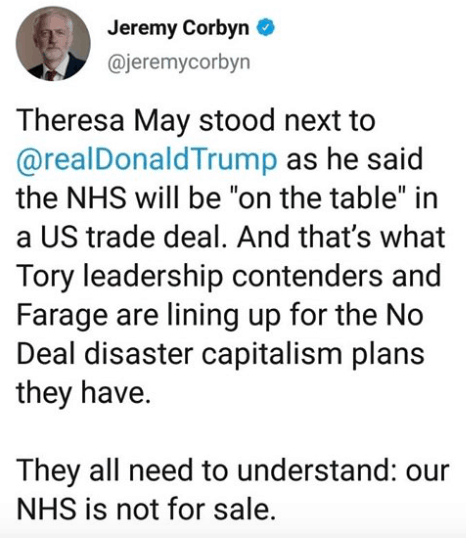This screenshot has height=538, width=466.
Task: Click the text "they have."
Action: coord(83,394)
